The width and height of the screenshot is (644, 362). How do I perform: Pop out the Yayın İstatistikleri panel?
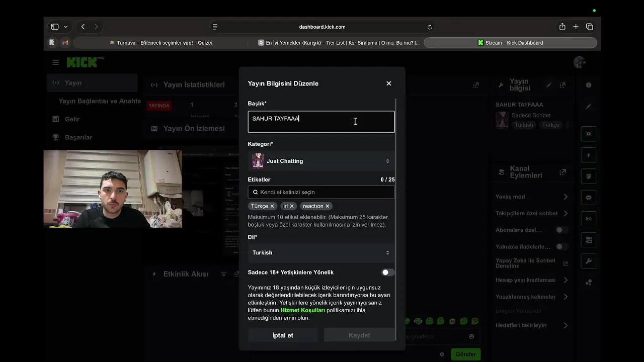[x=475, y=85]
